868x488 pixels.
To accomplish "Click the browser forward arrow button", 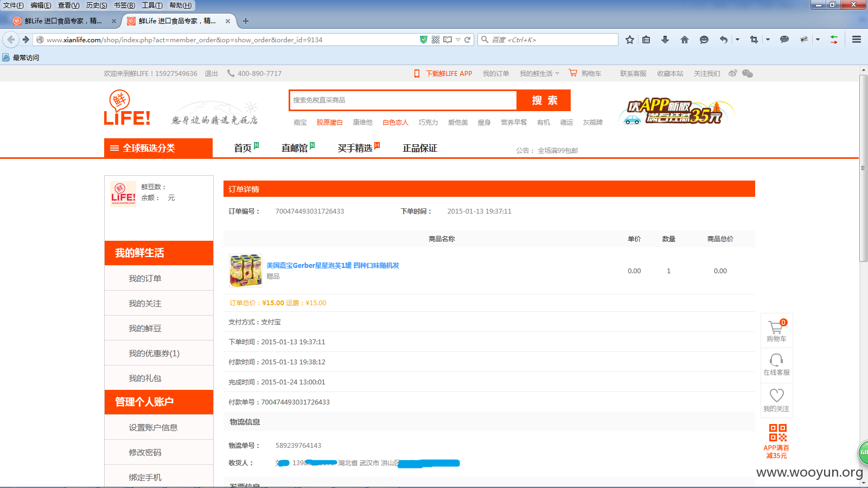I will (x=25, y=40).
